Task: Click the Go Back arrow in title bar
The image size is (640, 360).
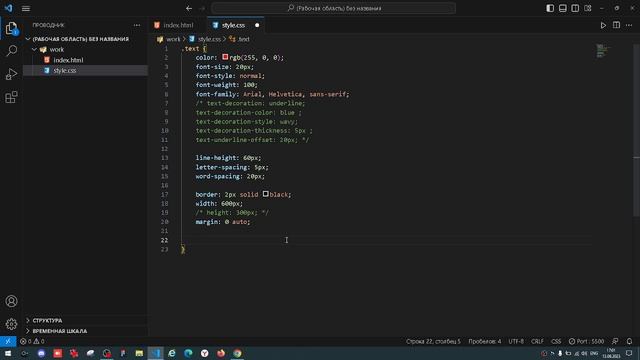Action: tap(189, 8)
